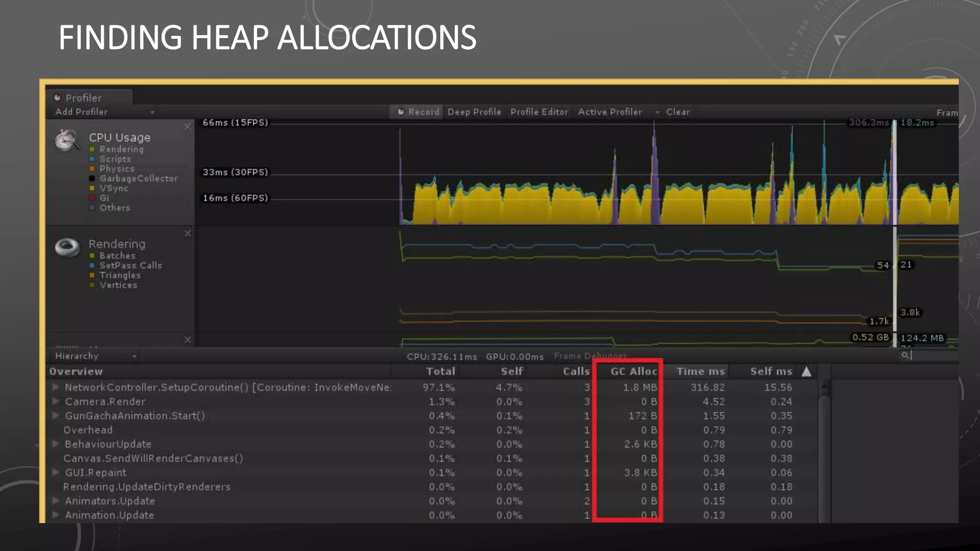
Task: Sort by the Self ms column header
Action: coord(771,372)
